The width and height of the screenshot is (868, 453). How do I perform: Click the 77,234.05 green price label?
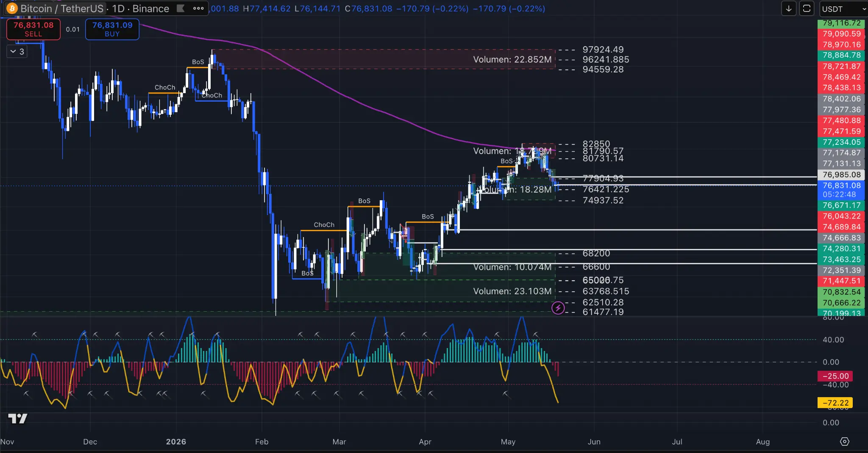(x=841, y=142)
